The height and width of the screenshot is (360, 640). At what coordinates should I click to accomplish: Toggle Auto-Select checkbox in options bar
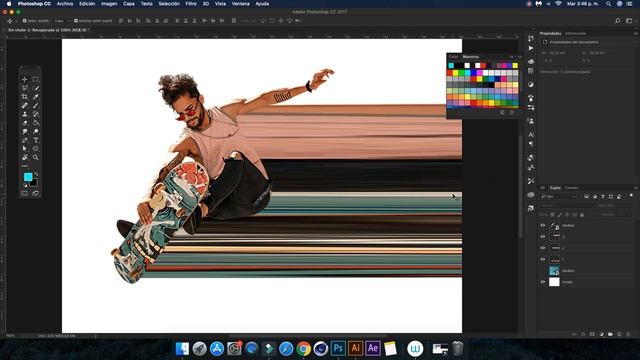24,20
